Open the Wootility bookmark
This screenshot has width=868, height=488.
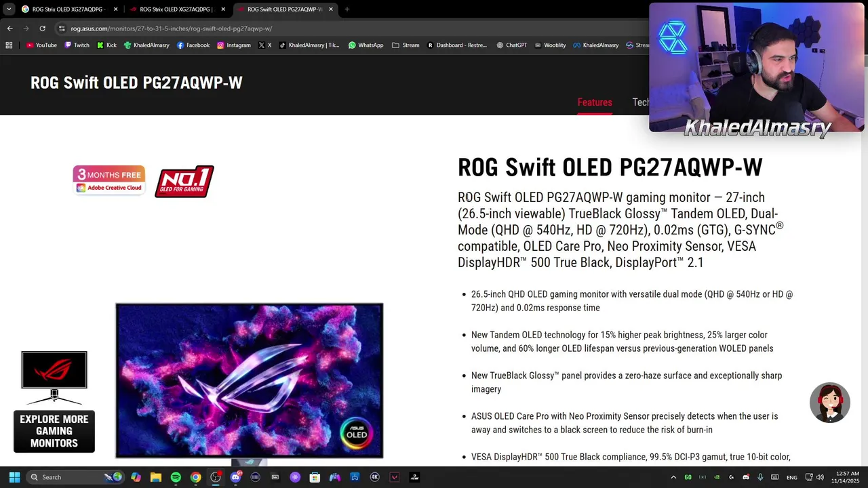[x=549, y=45]
